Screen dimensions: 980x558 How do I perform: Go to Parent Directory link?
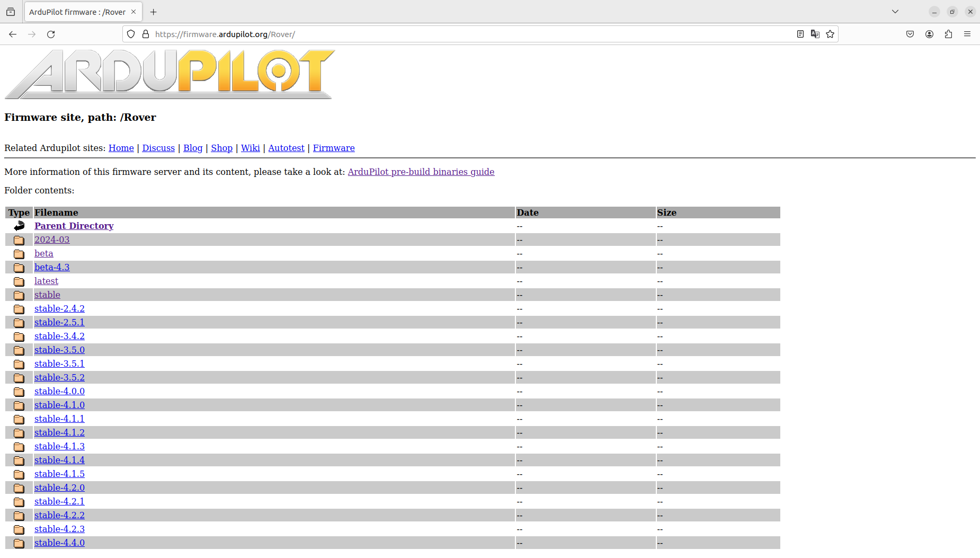[x=74, y=226]
